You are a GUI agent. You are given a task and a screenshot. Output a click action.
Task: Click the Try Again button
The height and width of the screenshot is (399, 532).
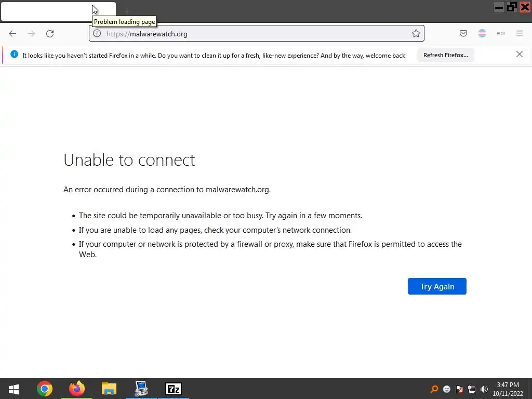pyautogui.click(x=437, y=286)
